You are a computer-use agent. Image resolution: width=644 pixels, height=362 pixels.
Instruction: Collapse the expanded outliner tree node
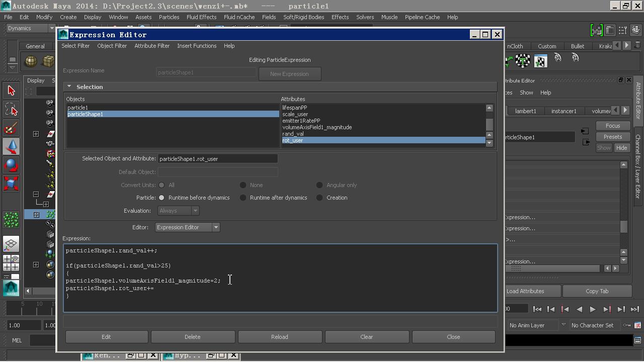[x=36, y=194]
